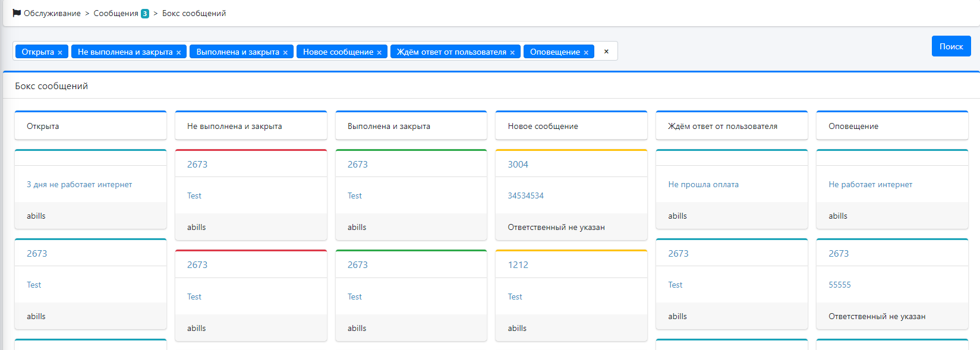980x350 pixels.
Task: Open user 3004 in new messages
Action: 518,165
